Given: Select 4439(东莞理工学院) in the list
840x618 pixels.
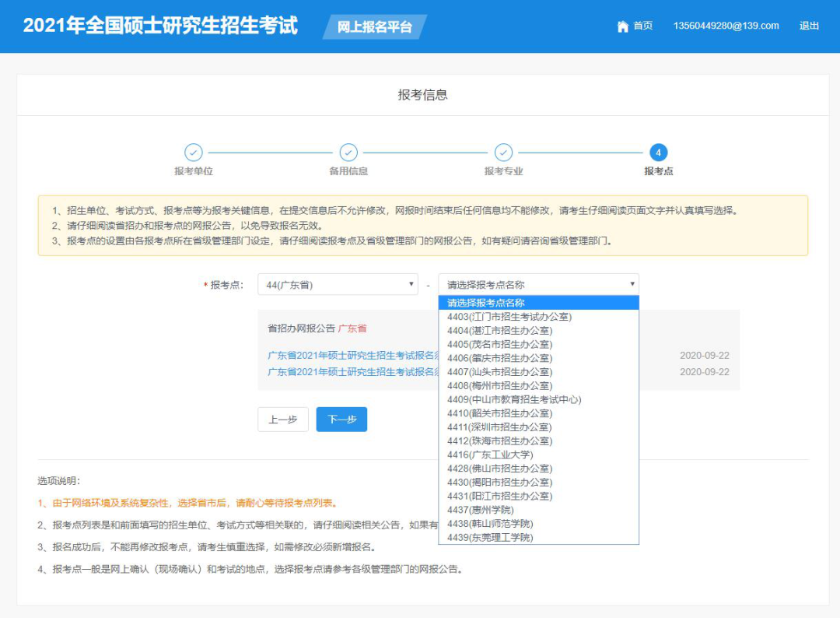Looking at the screenshot, I should tap(490, 538).
